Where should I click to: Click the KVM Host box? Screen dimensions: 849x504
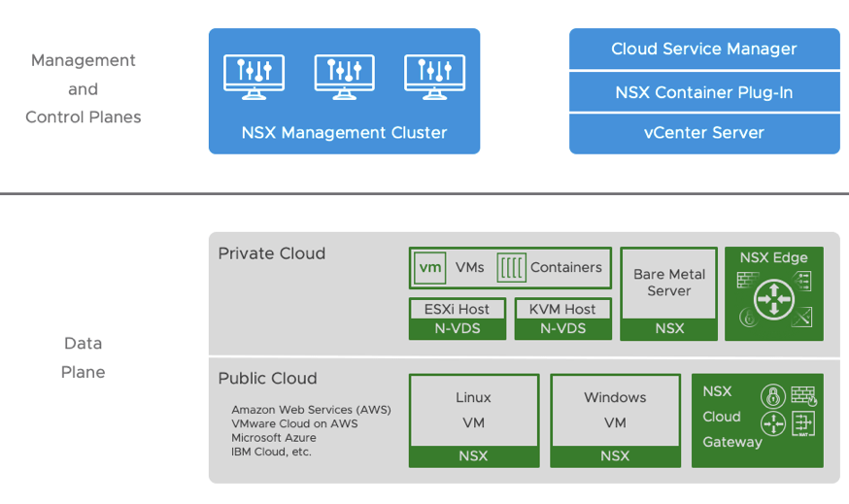(x=562, y=310)
